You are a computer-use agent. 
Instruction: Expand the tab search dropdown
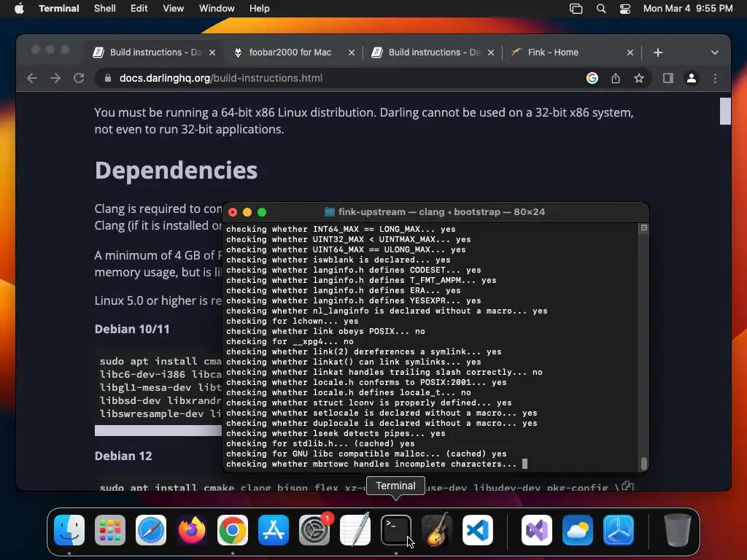(x=715, y=52)
